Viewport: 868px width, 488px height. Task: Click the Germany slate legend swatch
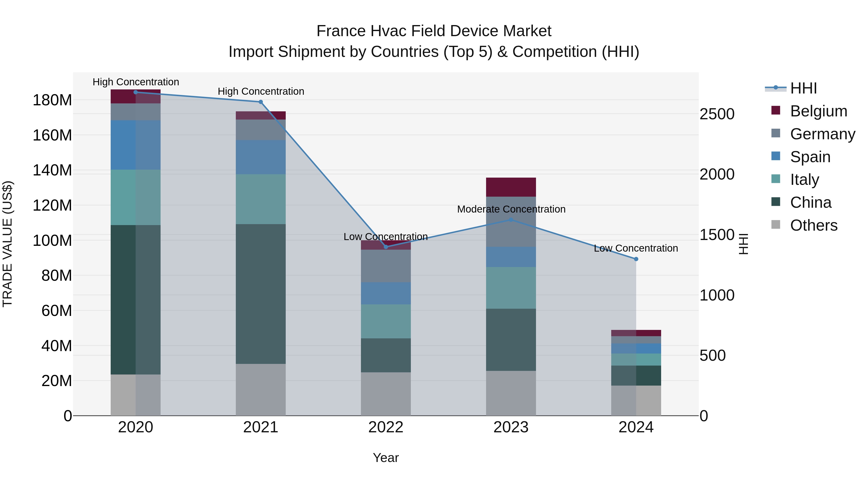click(x=776, y=133)
